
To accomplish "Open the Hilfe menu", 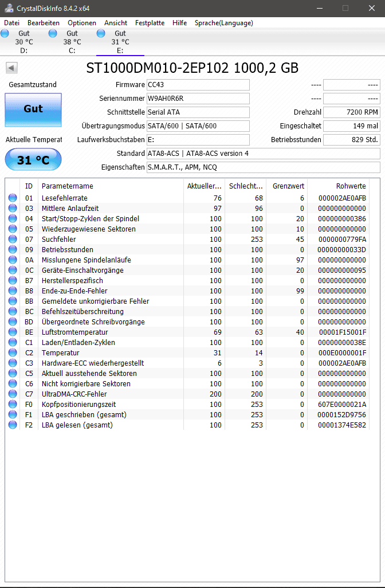I will (179, 23).
